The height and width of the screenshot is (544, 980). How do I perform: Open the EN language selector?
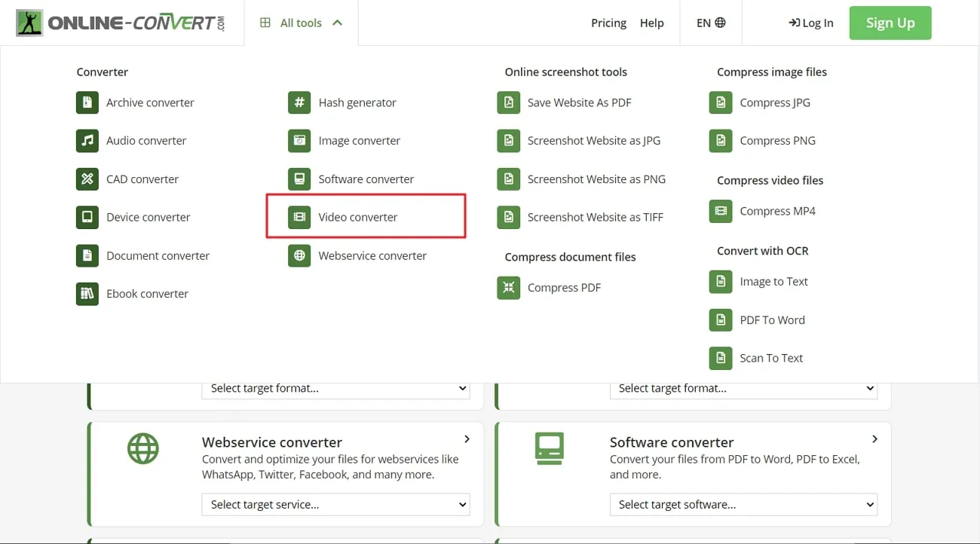[x=709, y=23]
